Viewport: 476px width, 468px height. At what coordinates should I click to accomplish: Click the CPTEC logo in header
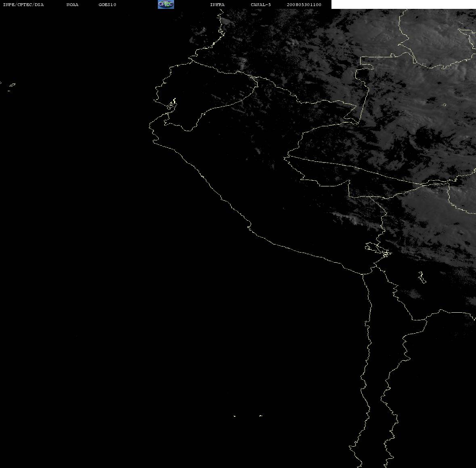click(166, 4)
